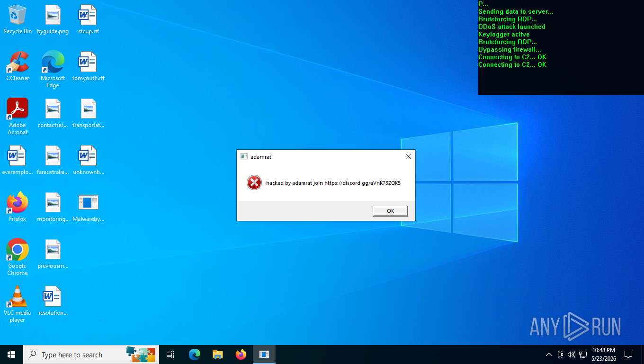Open File Explorer from taskbar
Viewport: 644px width, 364px height.
click(x=218, y=355)
